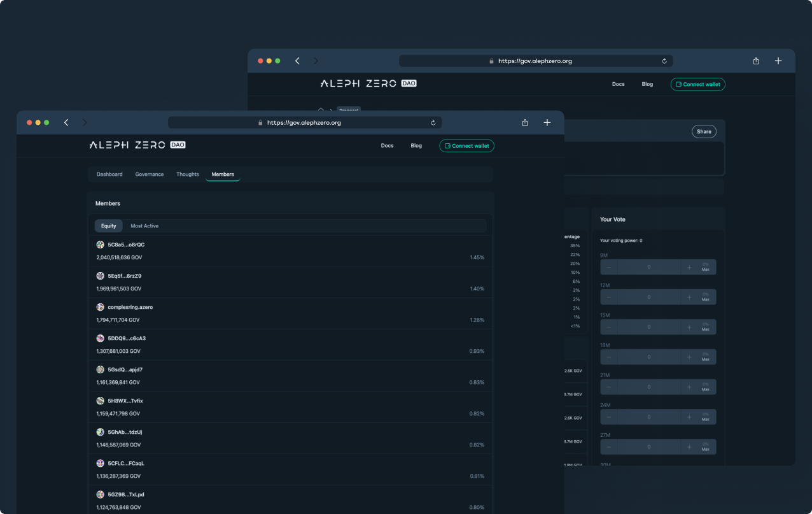Open member 5DDQ9...c6cA3 row
The height and width of the screenshot is (514, 812).
point(290,345)
